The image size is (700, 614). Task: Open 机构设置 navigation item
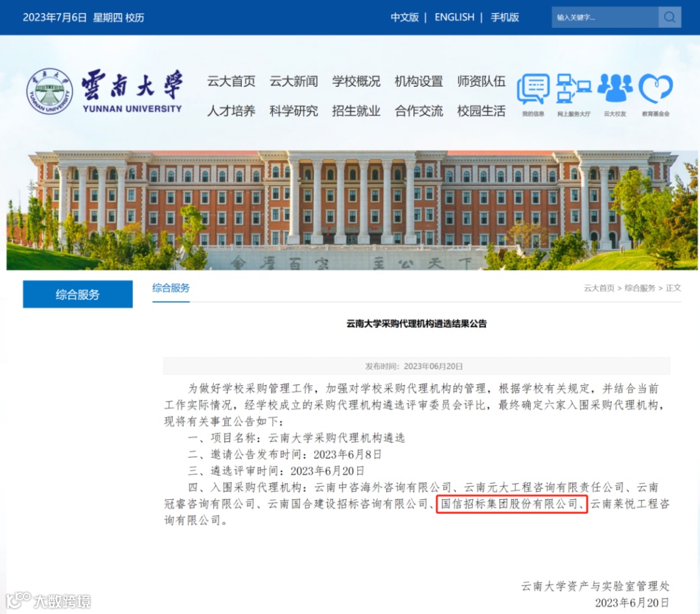(419, 81)
